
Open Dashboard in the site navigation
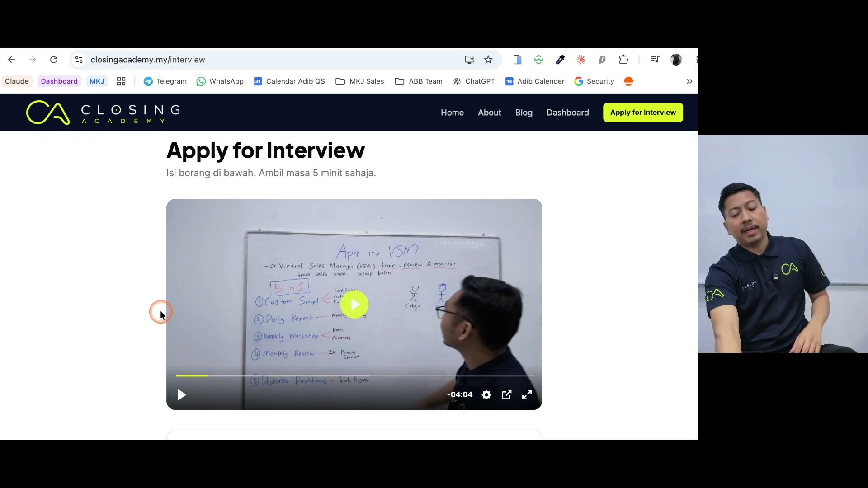click(x=567, y=113)
